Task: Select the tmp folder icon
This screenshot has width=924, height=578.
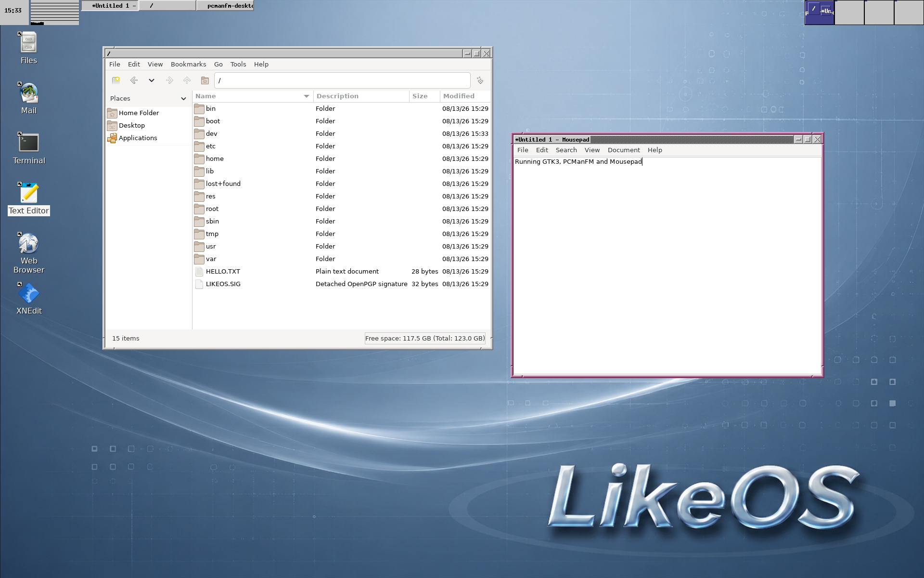Action: (199, 234)
